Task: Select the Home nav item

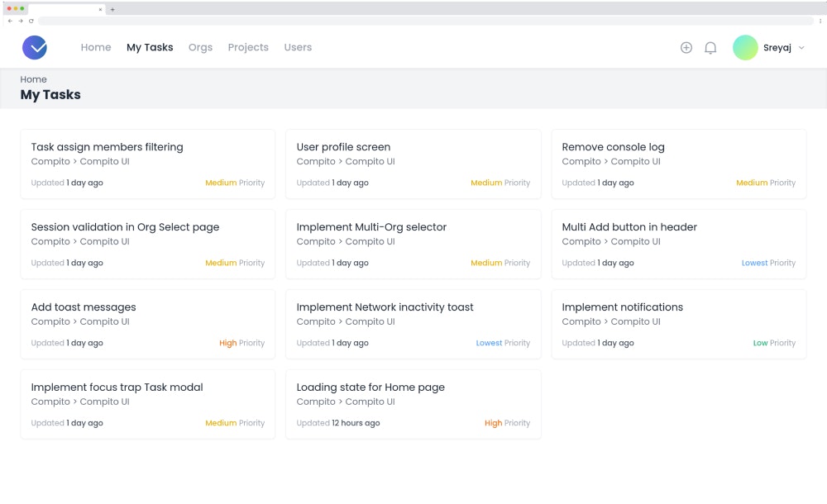Action: [x=96, y=48]
